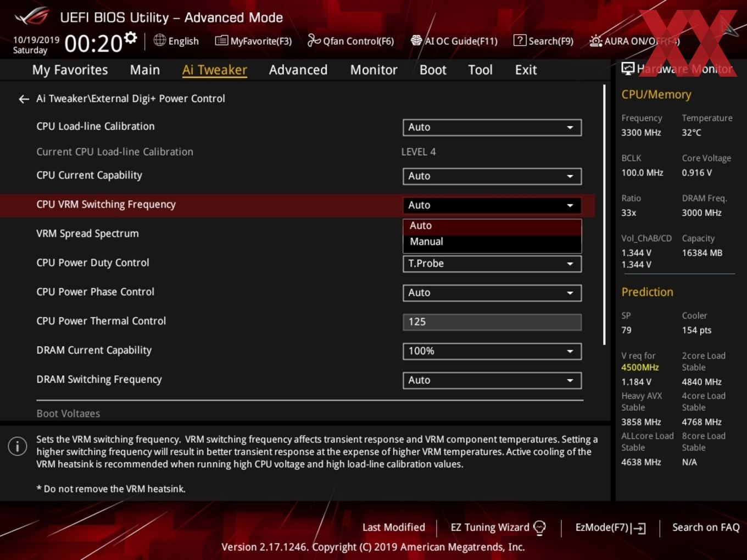Open Qfan Control(F6) fan icon
Image resolution: width=747 pixels, height=560 pixels.
point(314,40)
